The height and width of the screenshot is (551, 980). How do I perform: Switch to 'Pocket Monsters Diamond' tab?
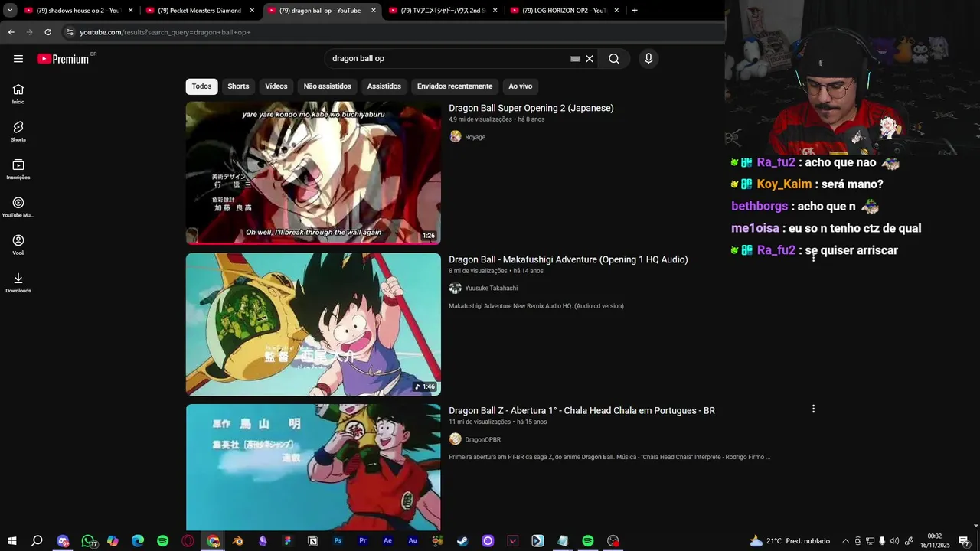pos(199,11)
